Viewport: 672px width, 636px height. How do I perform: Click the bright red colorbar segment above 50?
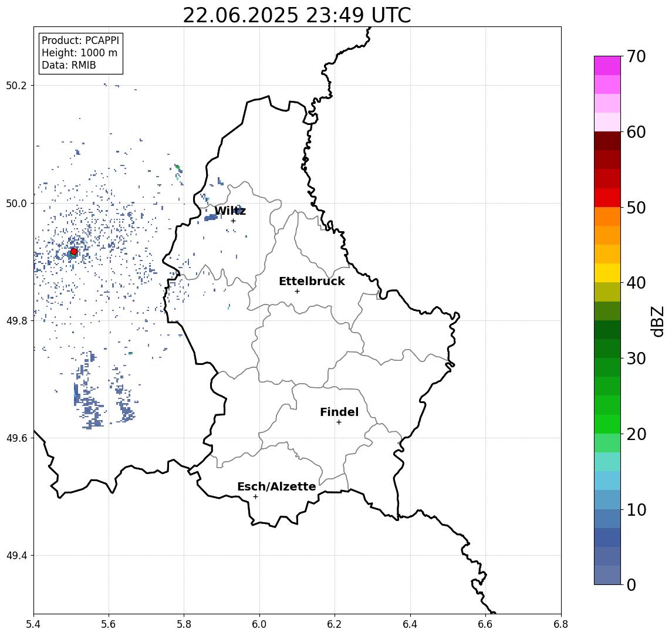click(x=607, y=198)
